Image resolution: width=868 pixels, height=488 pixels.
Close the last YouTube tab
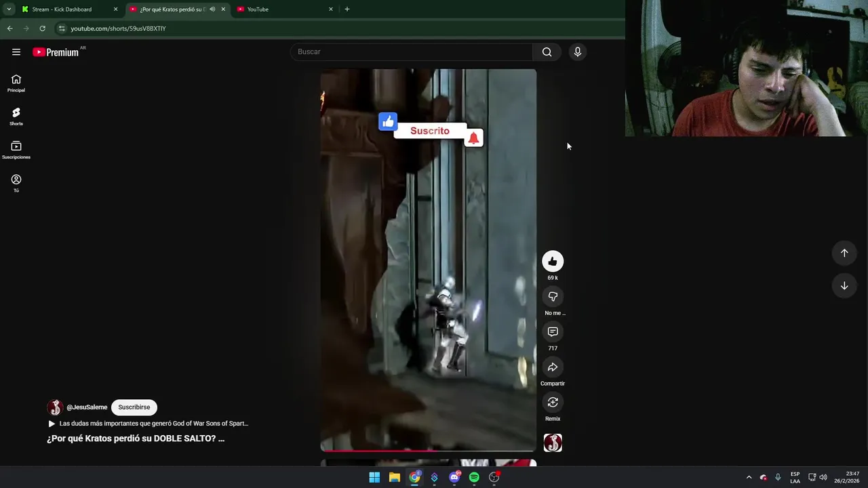[x=331, y=9]
